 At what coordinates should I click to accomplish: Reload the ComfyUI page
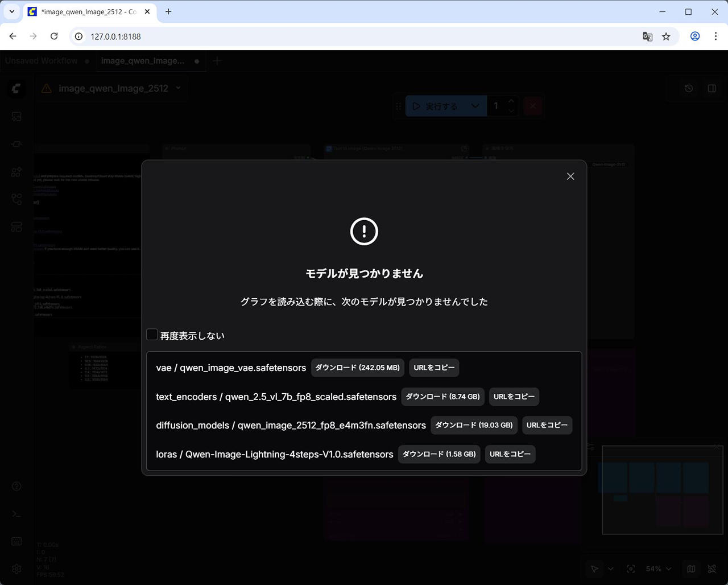point(54,36)
